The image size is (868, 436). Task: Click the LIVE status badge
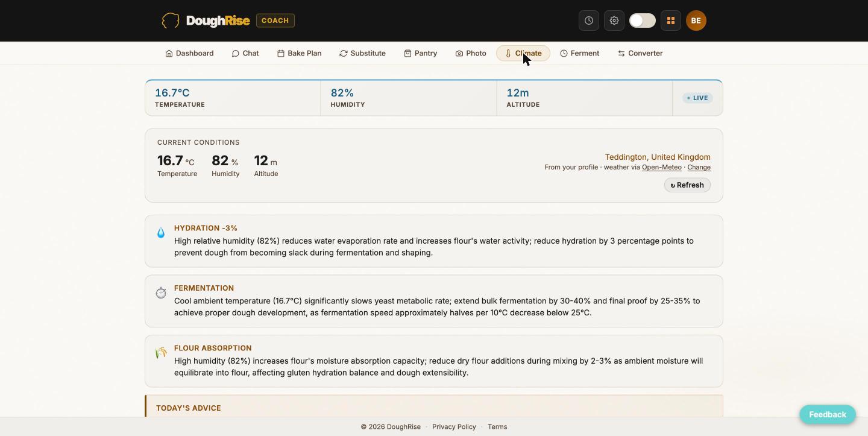(697, 98)
